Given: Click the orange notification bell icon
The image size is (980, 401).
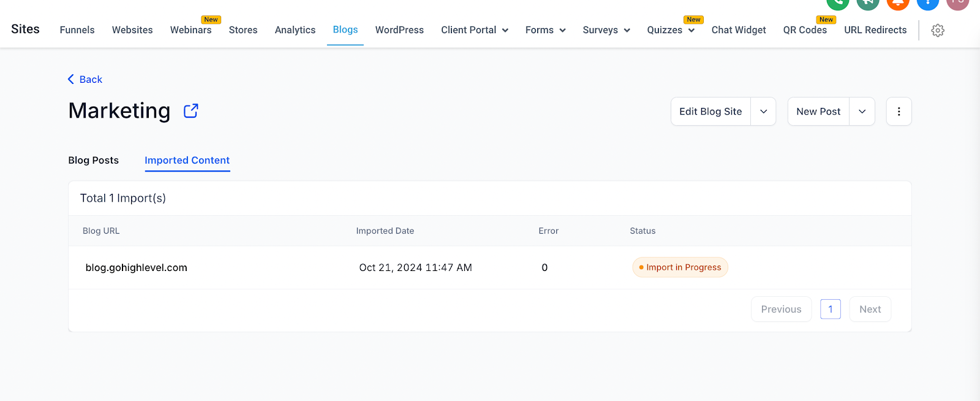Looking at the screenshot, I should (x=897, y=2).
